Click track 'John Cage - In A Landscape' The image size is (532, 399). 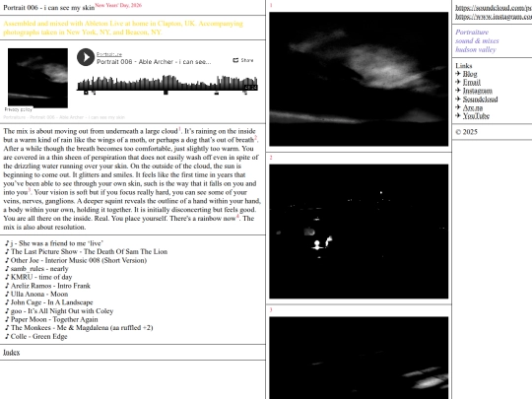pyautogui.click(x=51, y=302)
